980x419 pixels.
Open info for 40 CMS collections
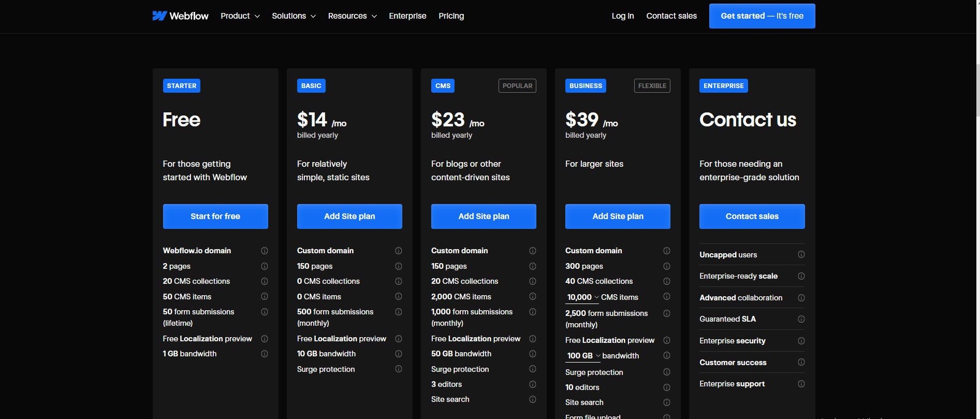[x=667, y=281]
